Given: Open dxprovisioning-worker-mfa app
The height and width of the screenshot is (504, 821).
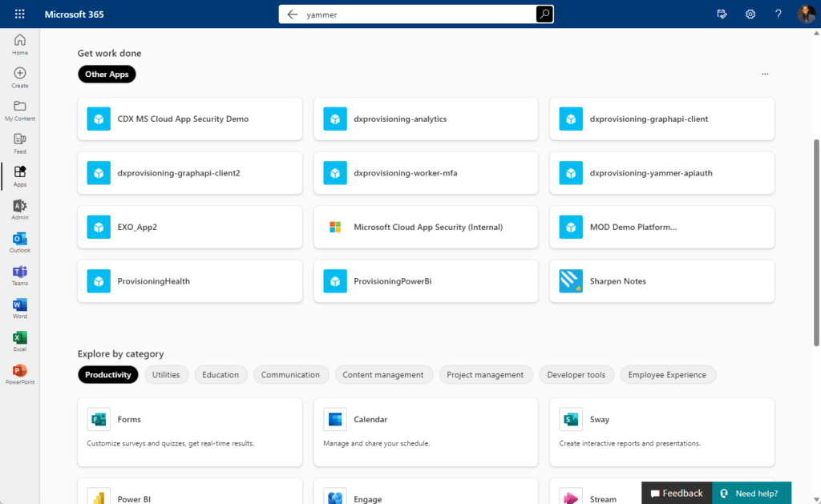Looking at the screenshot, I should 426,173.
